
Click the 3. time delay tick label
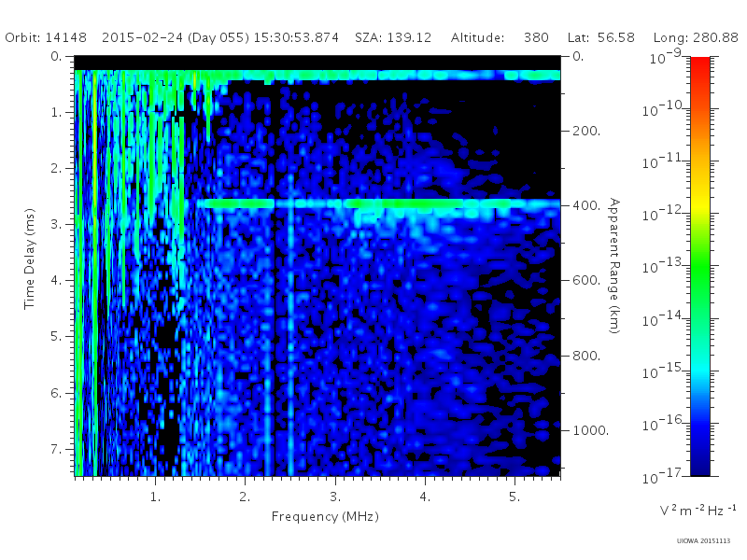(x=56, y=224)
